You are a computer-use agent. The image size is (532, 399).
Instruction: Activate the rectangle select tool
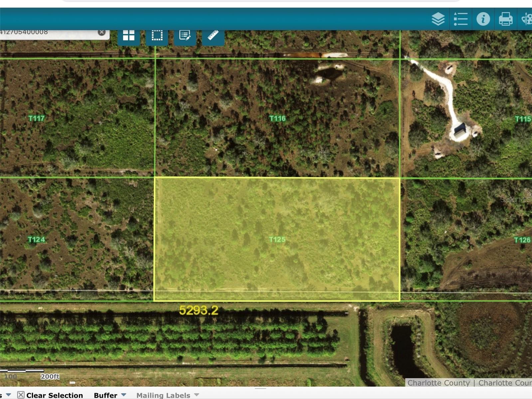pyautogui.click(x=157, y=35)
